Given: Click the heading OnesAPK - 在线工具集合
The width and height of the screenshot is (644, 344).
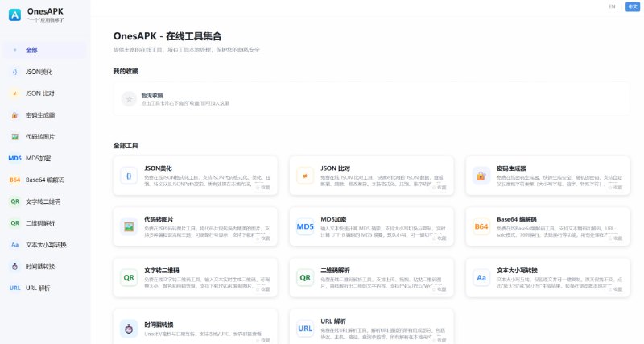Looking at the screenshot, I should pos(167,36).
